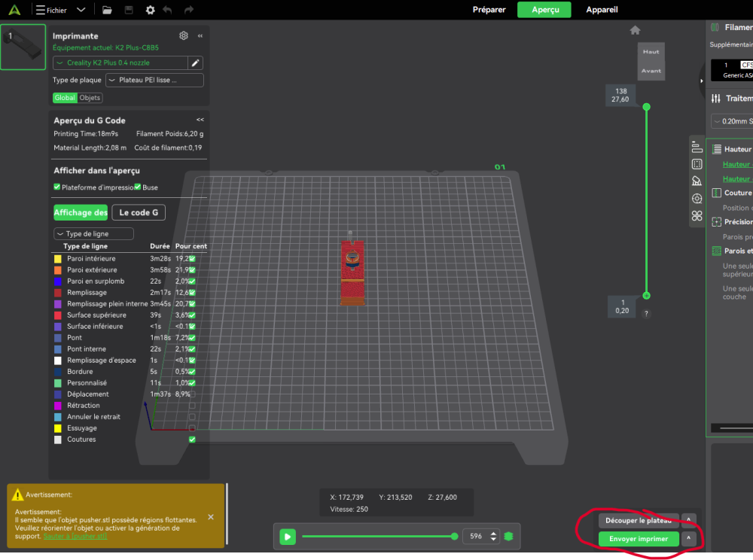Toggle Coutures visibility checkbox
The width and height of the screenshot is (753, 560).
point(192,440)
